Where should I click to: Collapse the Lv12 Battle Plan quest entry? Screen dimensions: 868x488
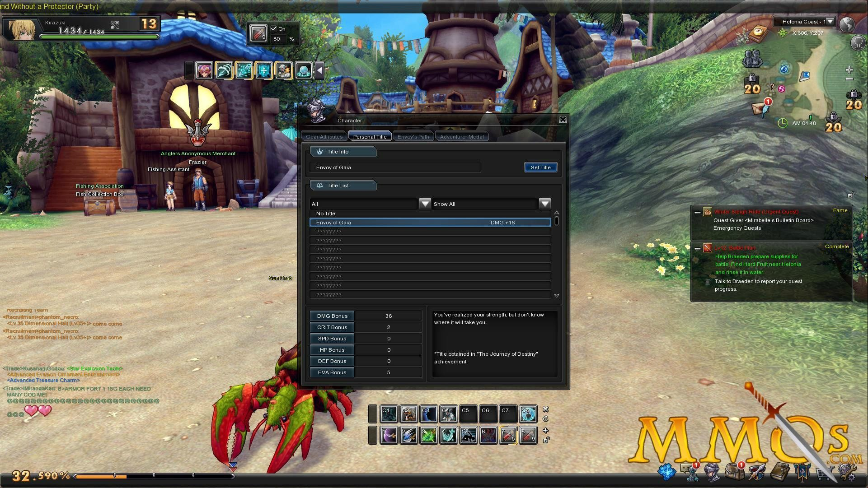point(697,248)
